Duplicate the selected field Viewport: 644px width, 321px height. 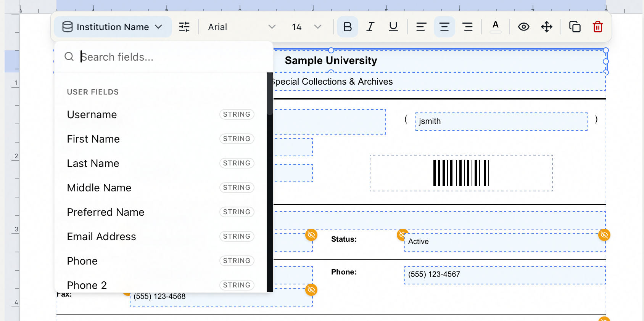575,27
